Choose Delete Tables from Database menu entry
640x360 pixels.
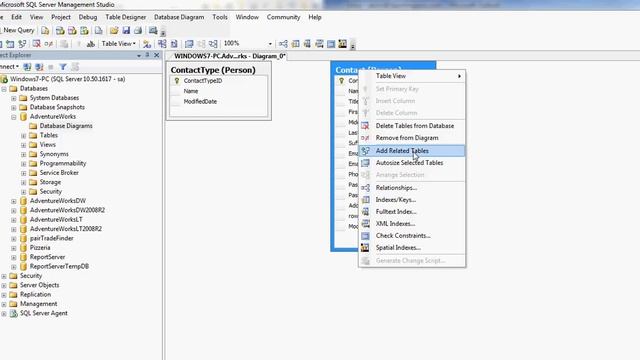pos(412,126)
